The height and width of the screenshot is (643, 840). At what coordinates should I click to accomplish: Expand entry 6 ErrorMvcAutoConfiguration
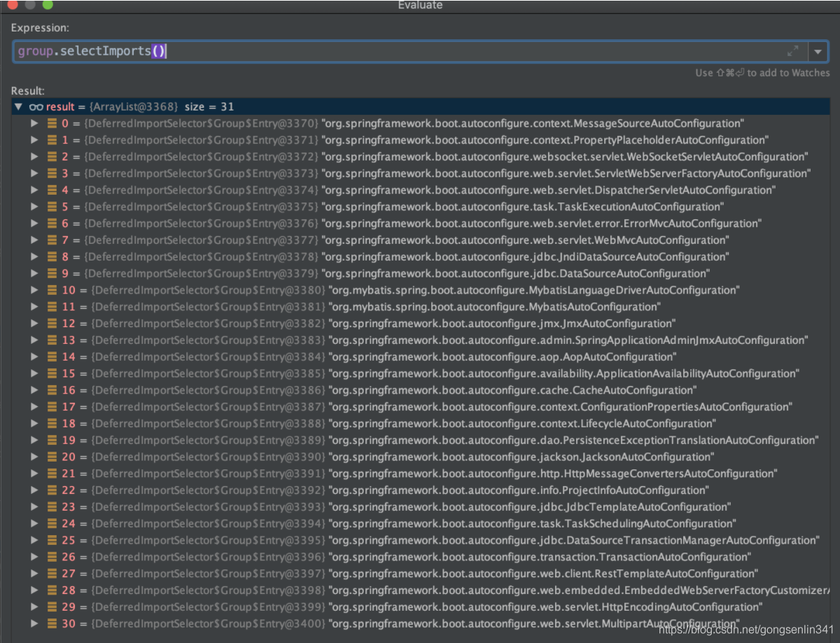click(34, 223)
